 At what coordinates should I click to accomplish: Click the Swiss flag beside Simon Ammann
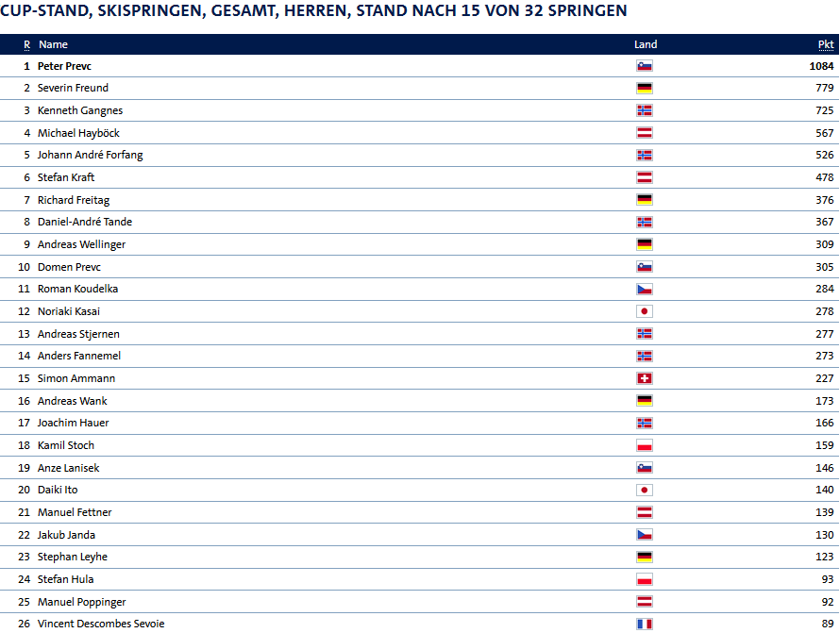click(x=644, y=378)
